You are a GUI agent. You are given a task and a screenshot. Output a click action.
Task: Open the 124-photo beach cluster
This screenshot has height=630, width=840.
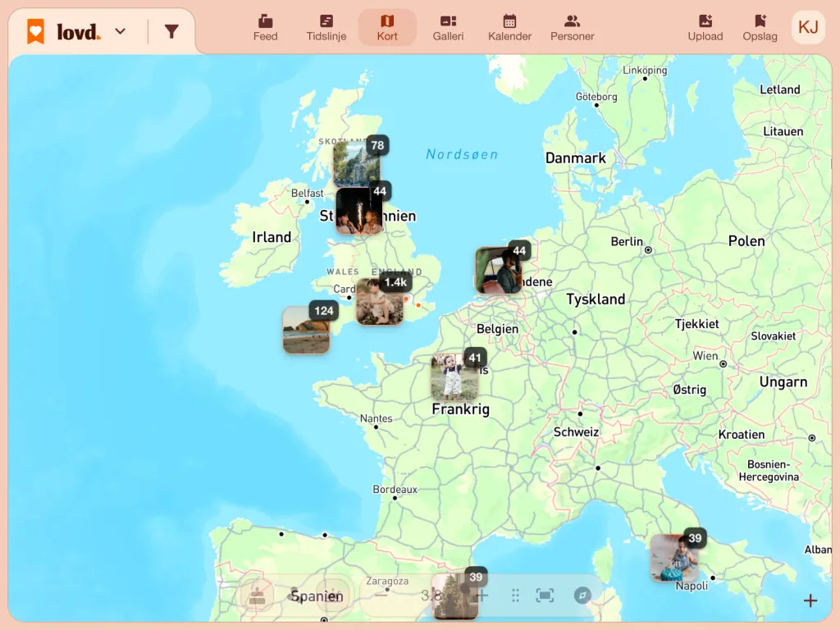pyautogui.click(x=307, y=330)
